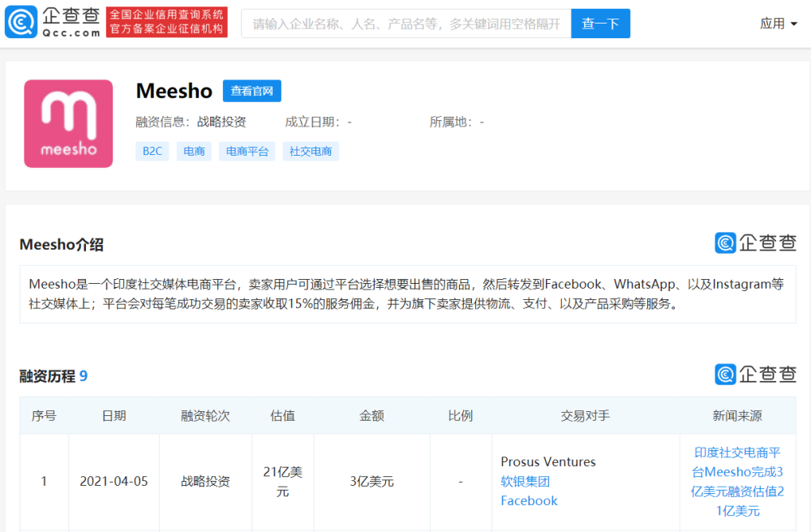Click the 21亿美元 valuation cell
The image size is (811, 532).
click(282, 482)
